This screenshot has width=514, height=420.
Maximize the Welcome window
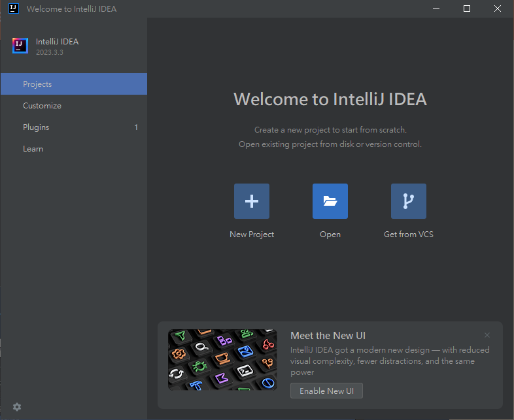coord(467,8)
